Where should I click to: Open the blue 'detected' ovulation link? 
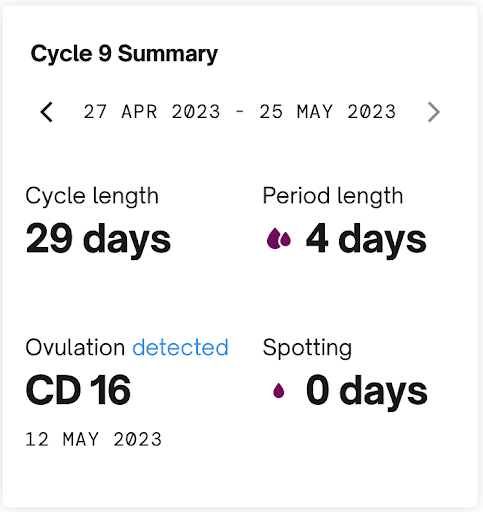(180, 347)
